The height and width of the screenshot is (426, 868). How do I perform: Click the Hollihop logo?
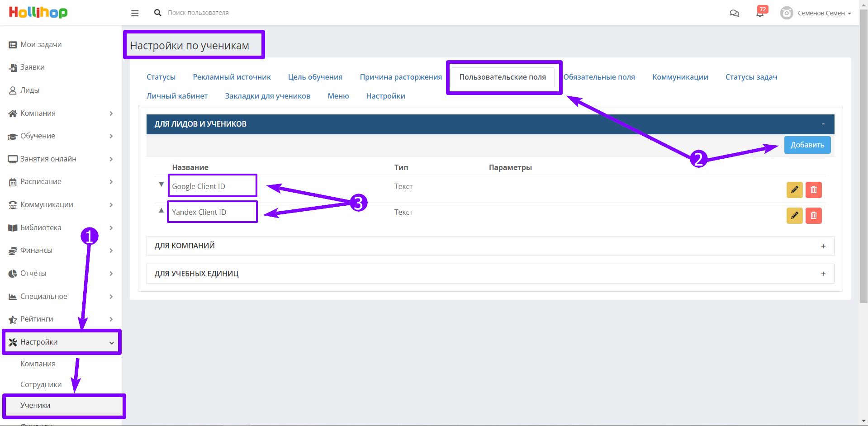click(38, 13)
